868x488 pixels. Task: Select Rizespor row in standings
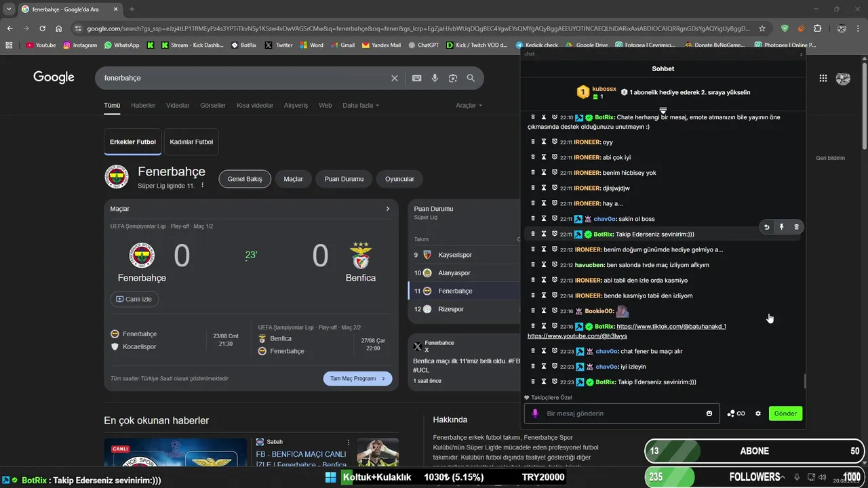(x=464, y=309)
